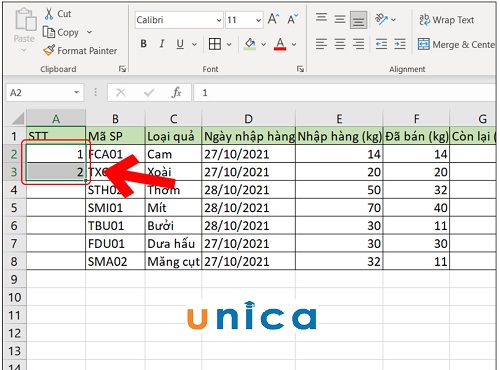Increase indent

(400, 44)
